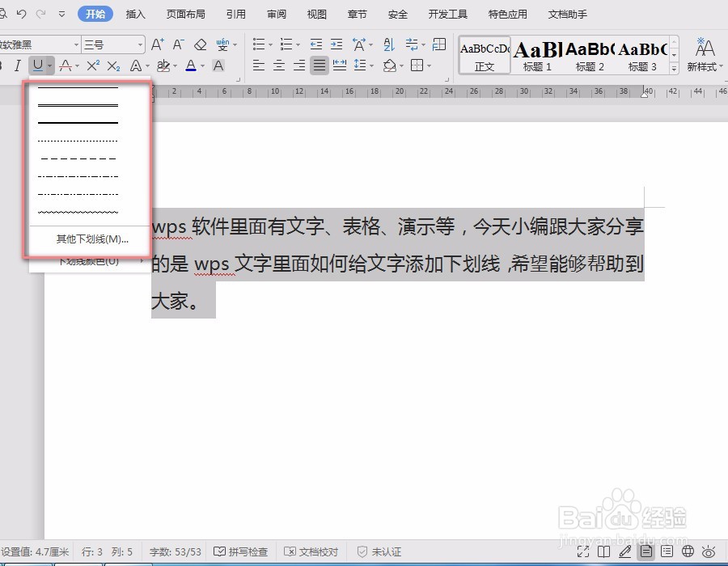Apply the 标题 3 style
The width and height of the screenshot is (728, 566).
pos(642,56)
